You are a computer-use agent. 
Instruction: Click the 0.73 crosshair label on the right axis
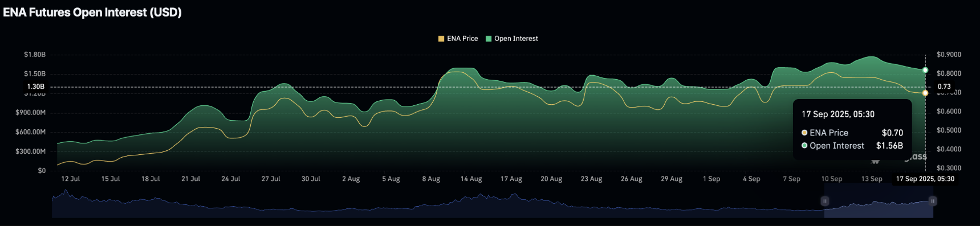tap(944, 87)
